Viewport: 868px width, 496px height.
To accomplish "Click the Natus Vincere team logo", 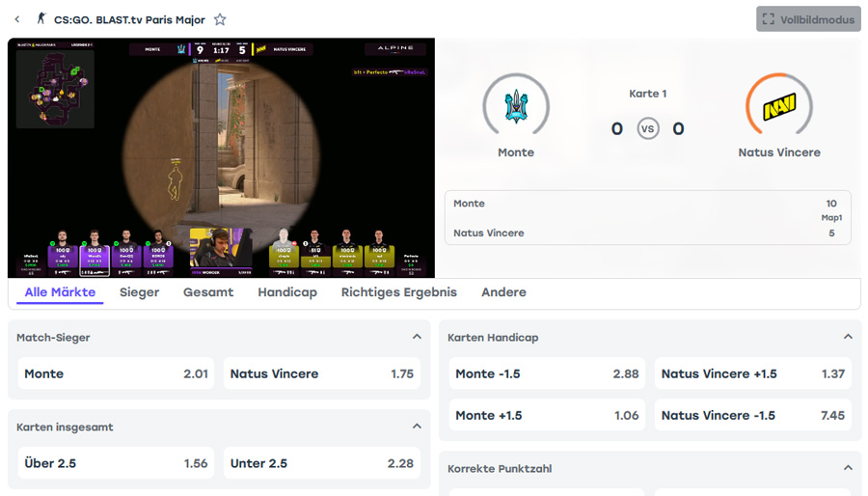I will pyautogui.click(x=779, y=106).
